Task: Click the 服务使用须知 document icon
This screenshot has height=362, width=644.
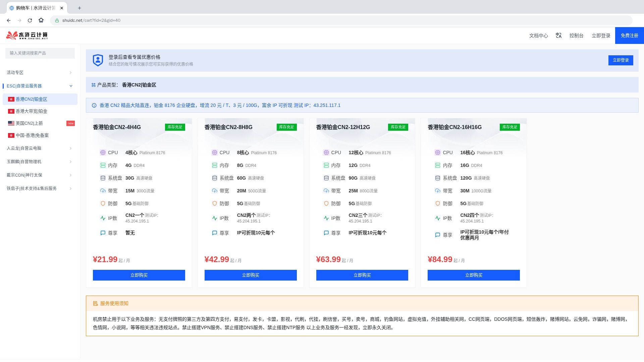Action: tap(95, 304)
